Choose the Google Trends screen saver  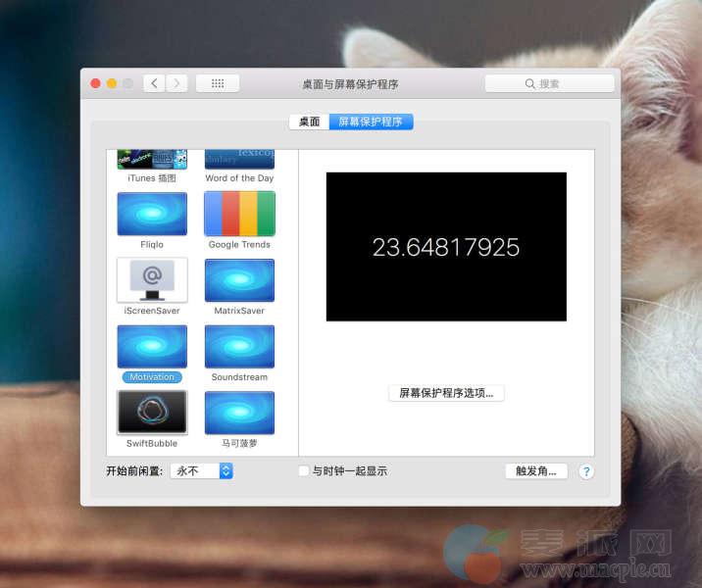239,213
